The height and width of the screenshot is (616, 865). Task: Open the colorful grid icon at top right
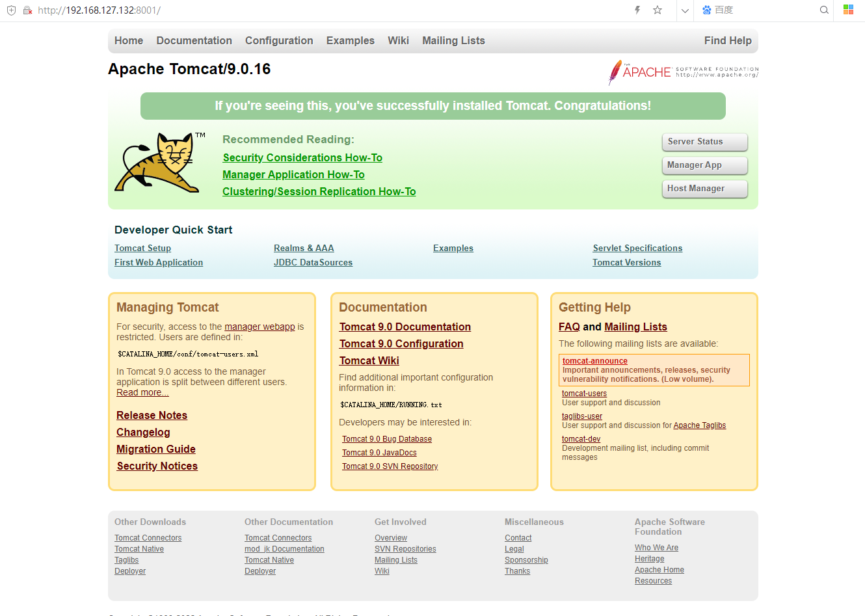coord(847,10)
